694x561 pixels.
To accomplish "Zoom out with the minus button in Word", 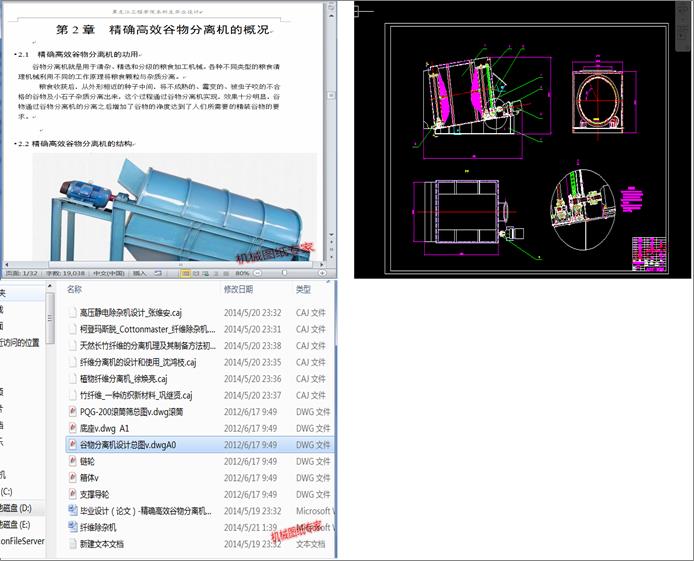I will (x=258, y=273).
